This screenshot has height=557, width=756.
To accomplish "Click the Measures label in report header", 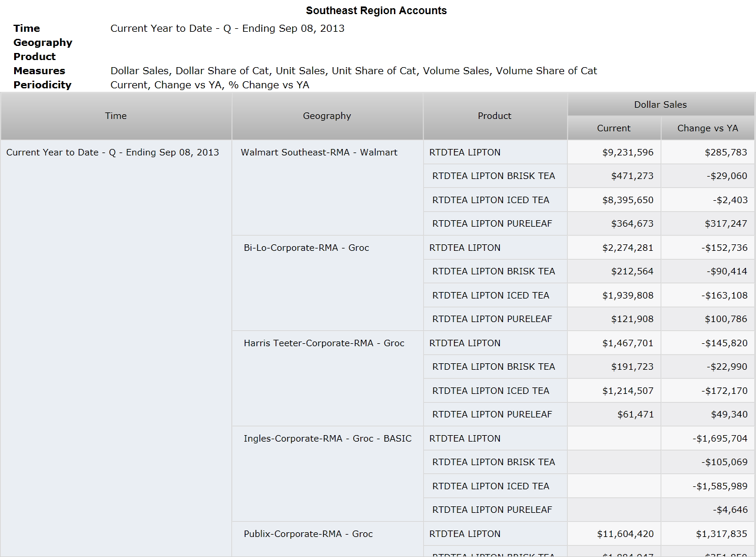I will click(x=39, y=71).
